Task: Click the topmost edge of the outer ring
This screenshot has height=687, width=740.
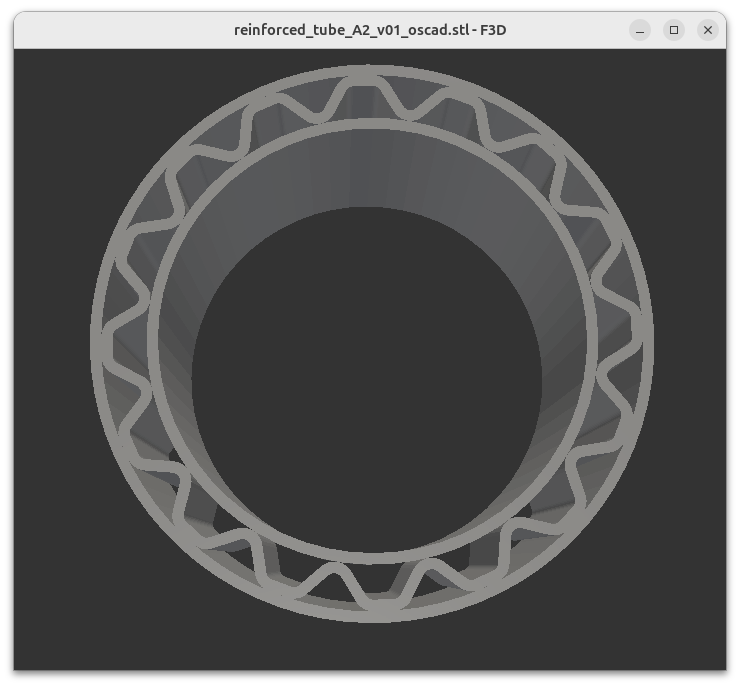Action: click(372, 69)
